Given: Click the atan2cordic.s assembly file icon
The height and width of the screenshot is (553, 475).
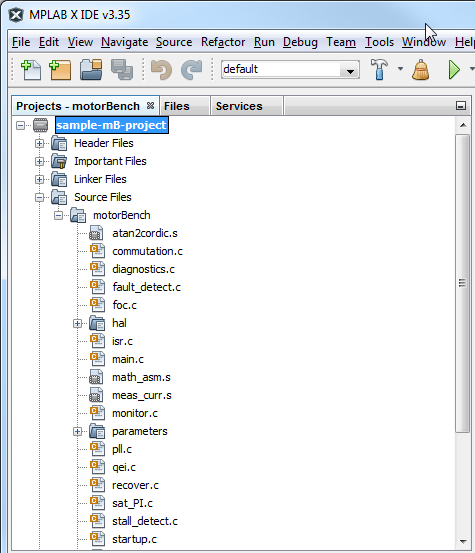Looking at the screenshot, I should click(96, 233).
